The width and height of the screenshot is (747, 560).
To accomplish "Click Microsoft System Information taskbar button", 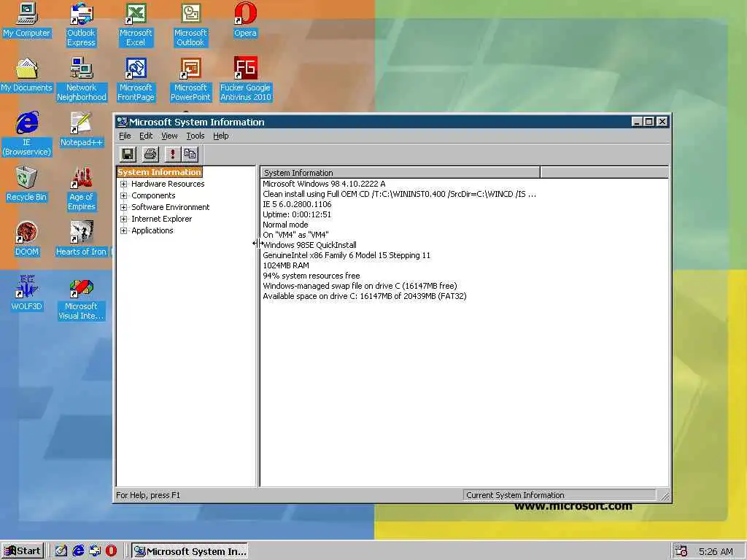I will tap(190, 551).
